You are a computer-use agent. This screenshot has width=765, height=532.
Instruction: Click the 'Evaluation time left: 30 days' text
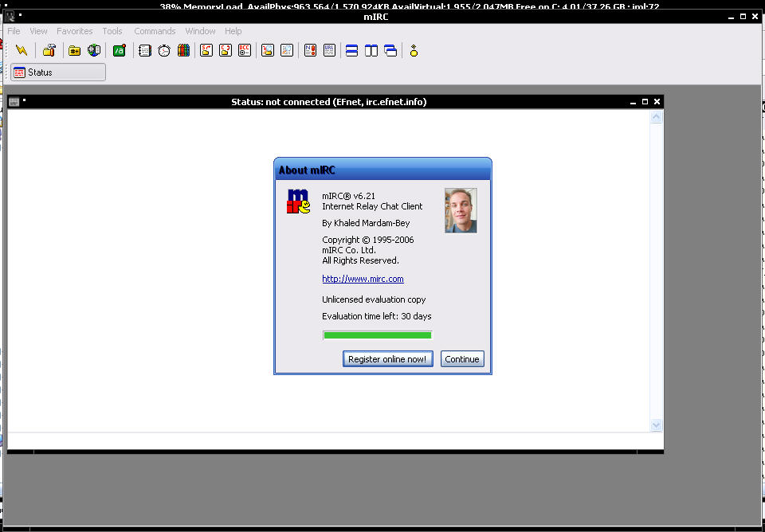377,316
